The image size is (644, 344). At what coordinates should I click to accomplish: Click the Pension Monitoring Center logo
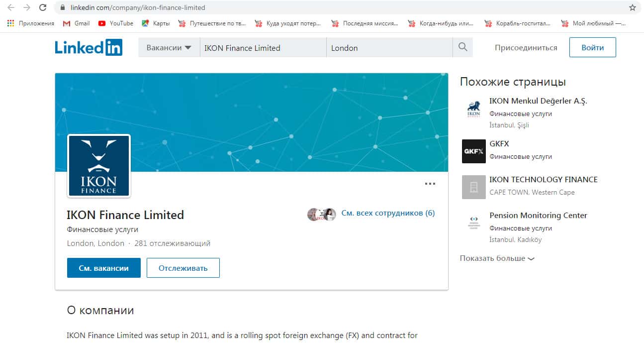(x=474, y=223)
